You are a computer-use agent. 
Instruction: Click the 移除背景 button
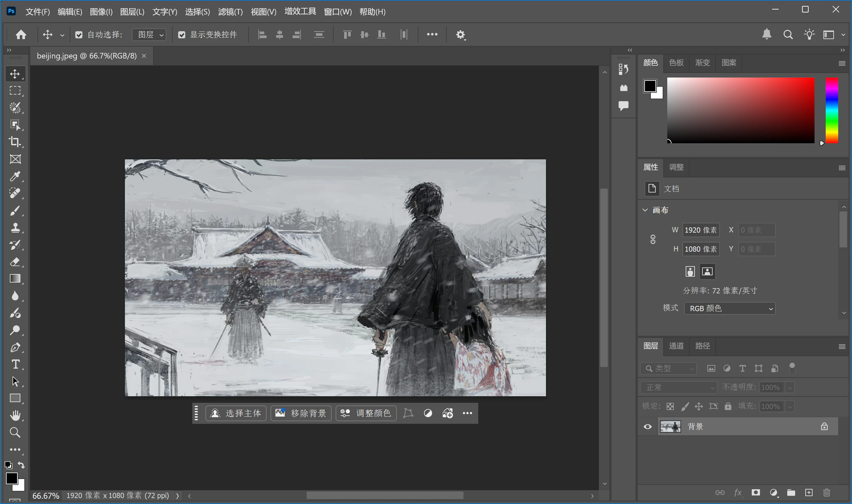click(301, 413)
